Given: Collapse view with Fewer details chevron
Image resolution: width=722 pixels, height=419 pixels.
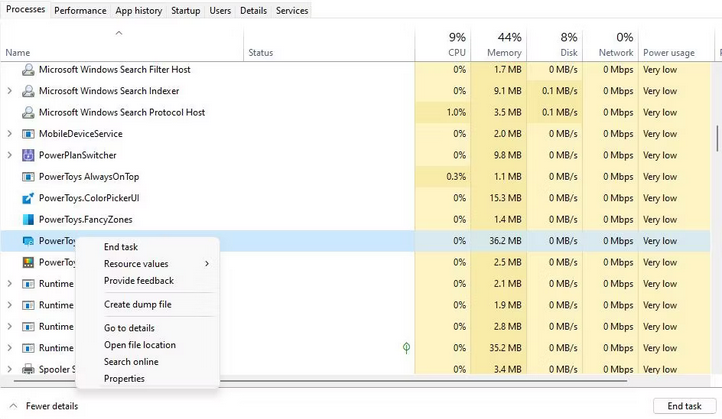Looking at the screenshot, I should 13,406.
